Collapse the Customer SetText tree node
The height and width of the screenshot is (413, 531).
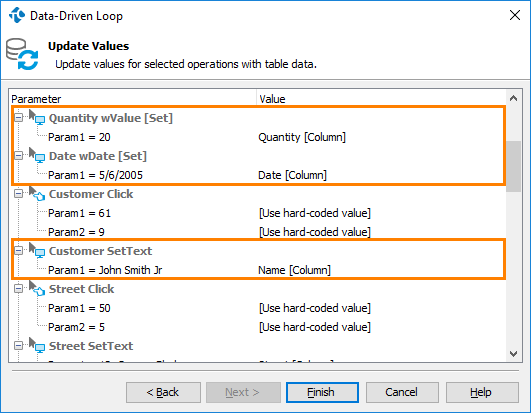[x=19, y=251]
